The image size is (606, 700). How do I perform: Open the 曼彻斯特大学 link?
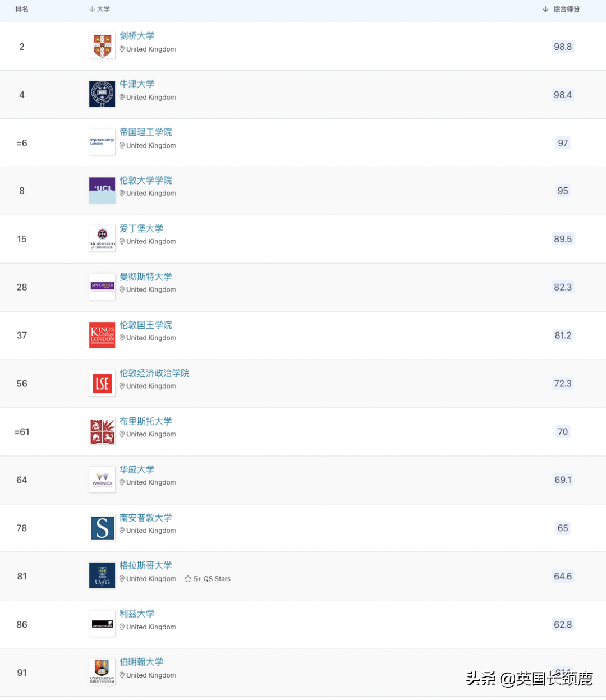pyautogui.click(x=146, y=277)
